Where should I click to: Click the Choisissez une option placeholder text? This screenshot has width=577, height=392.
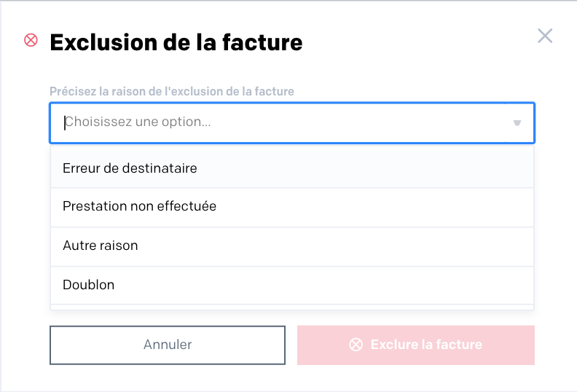tap(138, 122)
